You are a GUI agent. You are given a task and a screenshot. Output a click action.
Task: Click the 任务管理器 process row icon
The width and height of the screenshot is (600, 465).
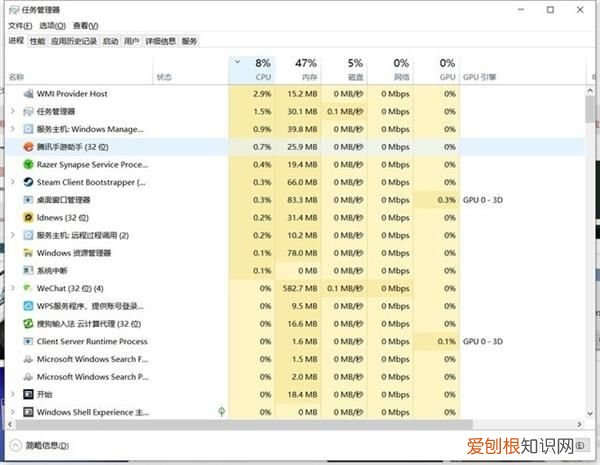click(x=28, y=111)
